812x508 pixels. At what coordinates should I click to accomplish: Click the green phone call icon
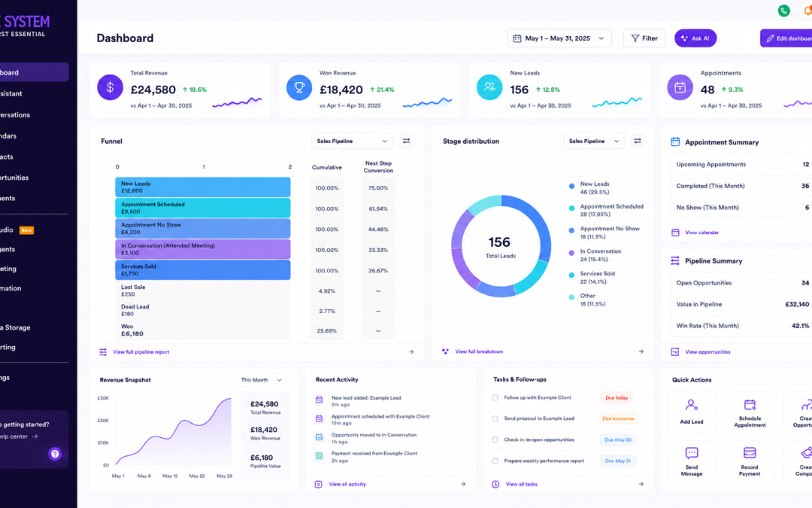(783, 11)
